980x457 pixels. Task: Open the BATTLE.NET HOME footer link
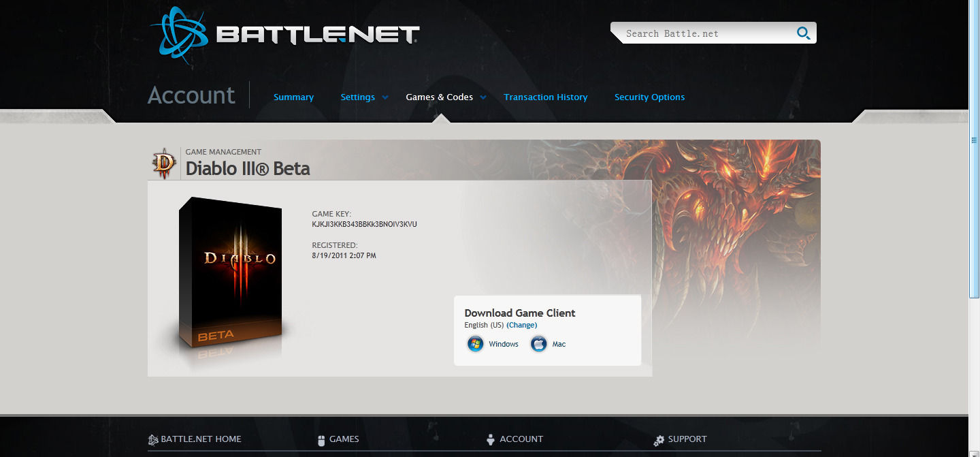point(201,439)
